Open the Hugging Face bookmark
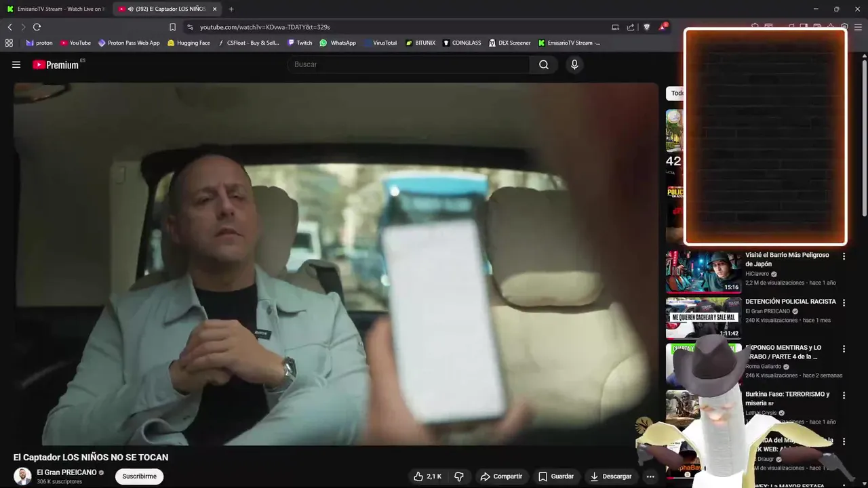Image resolution: width=868 pixels, height=488 pixels. click(x=189, y=43)
